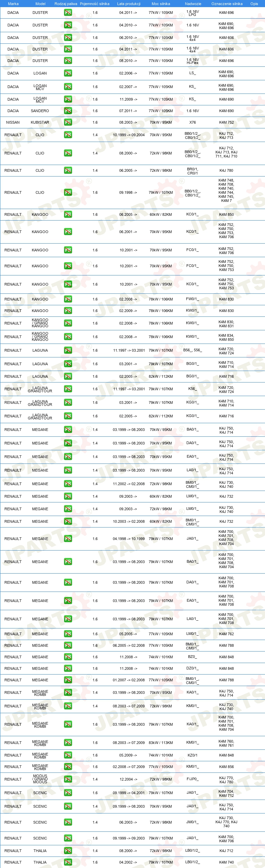Click fuel icon for Duster 1.6 16V Hi-Flex
The image size is (265, 868).
point(68,61)
